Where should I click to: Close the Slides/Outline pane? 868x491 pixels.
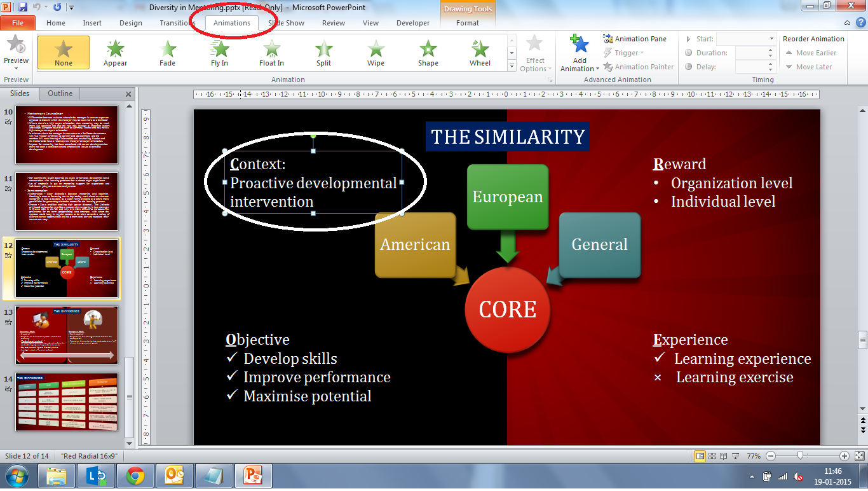pos(128,94)
